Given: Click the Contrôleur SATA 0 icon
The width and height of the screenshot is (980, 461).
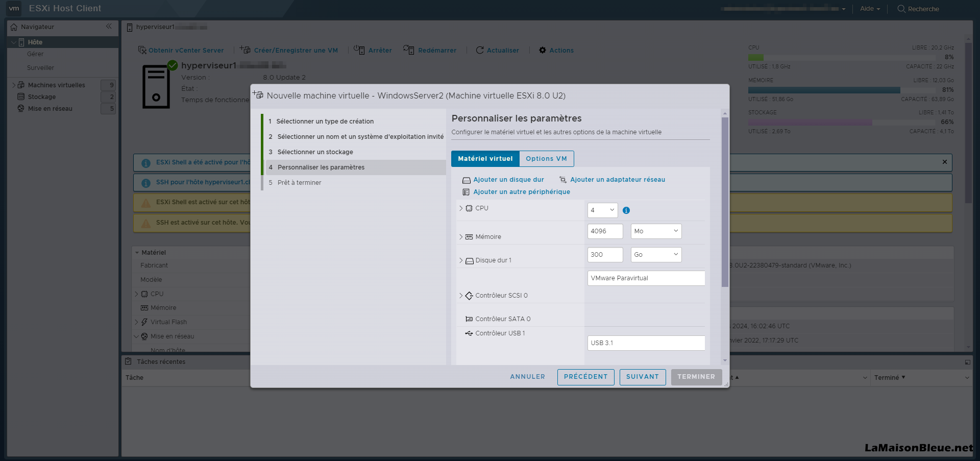Looking at the screenshot, I should pos(469,319).
